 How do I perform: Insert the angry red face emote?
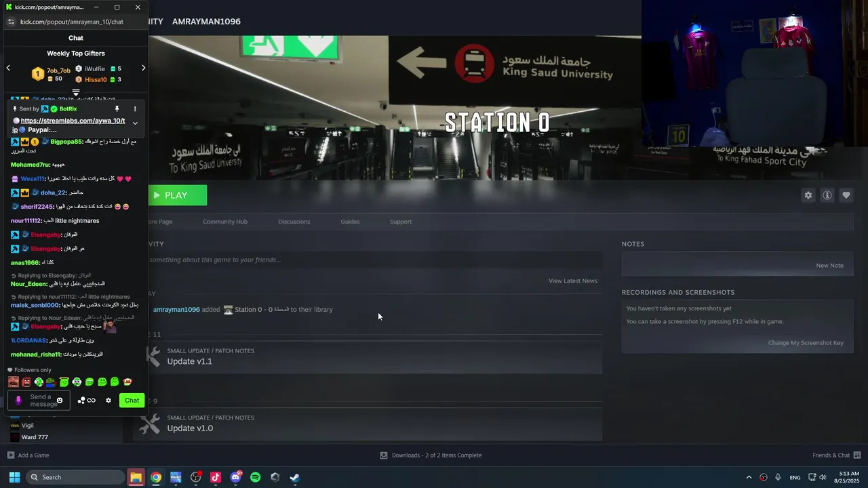click(26, 382)
